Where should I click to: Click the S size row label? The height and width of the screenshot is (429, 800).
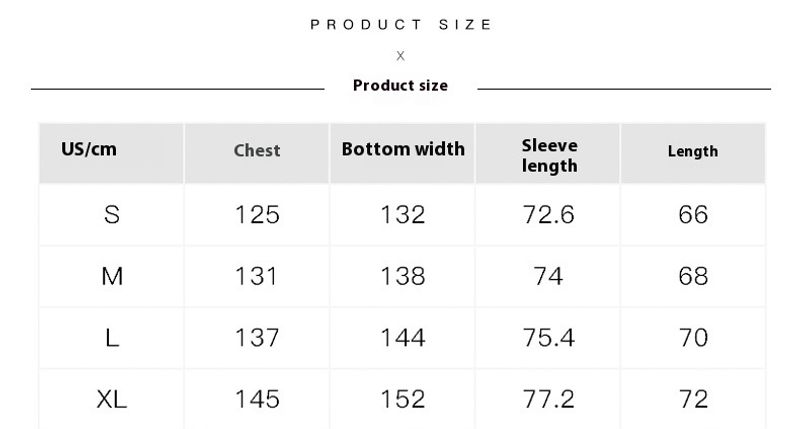(112, 214)
